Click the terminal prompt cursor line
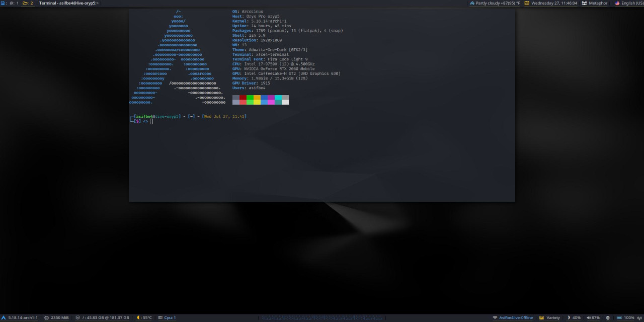The height and width of the screenshot is (322, 644). pos(151,121)
